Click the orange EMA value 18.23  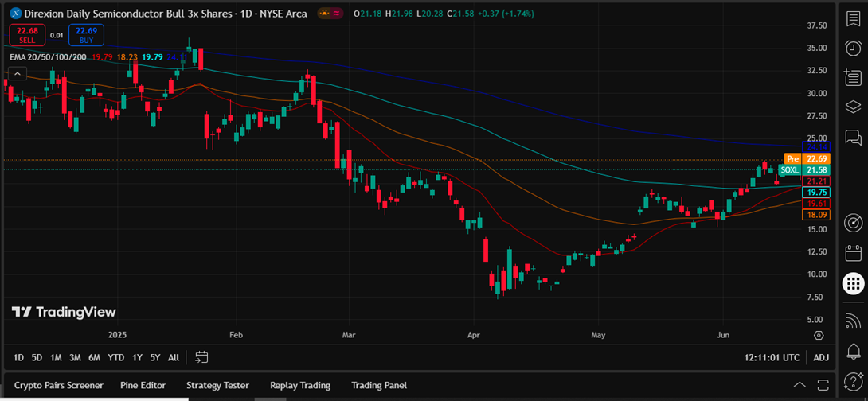point(127,57)
